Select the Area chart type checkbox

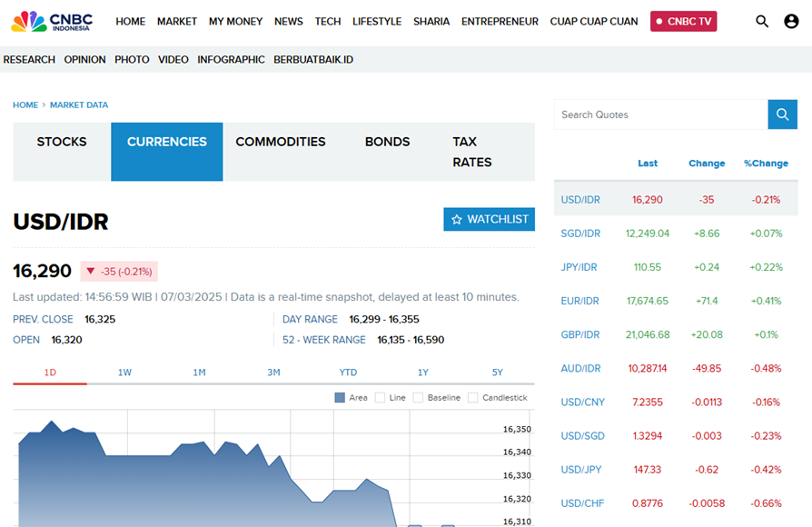point(340,398)
